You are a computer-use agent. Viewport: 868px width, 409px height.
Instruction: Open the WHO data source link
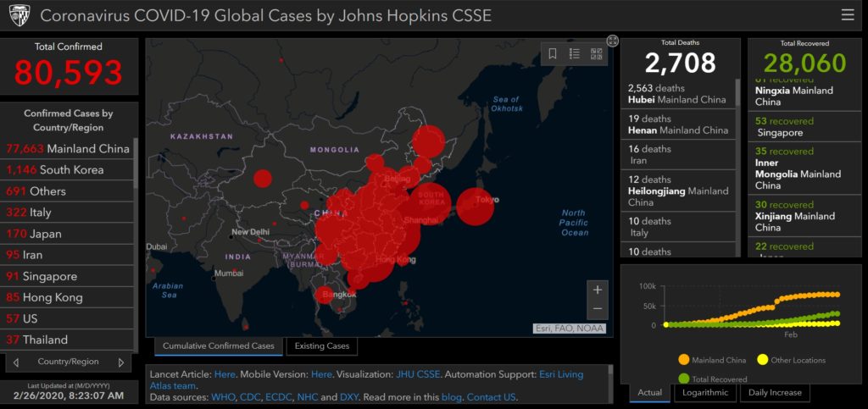tap(223, 397)
